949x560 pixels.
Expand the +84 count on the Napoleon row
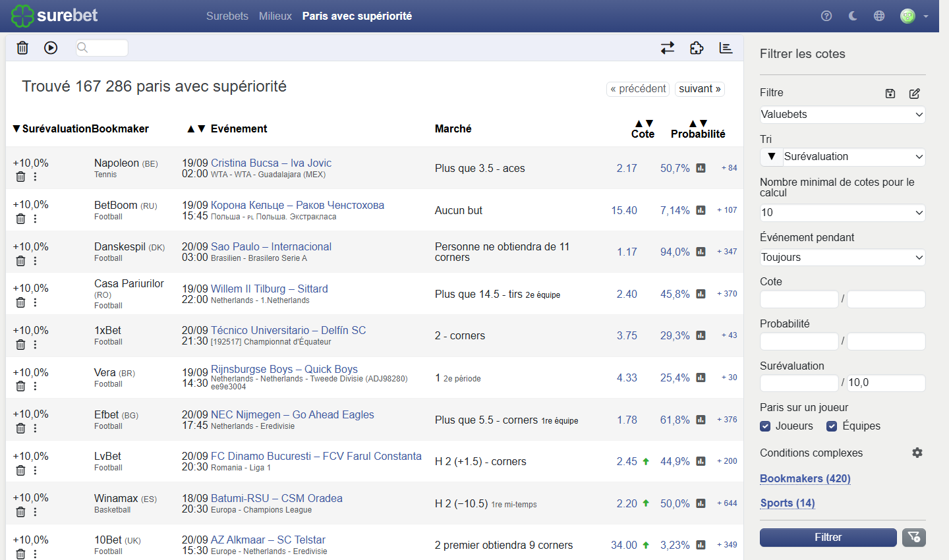click(x=729, y=168)
